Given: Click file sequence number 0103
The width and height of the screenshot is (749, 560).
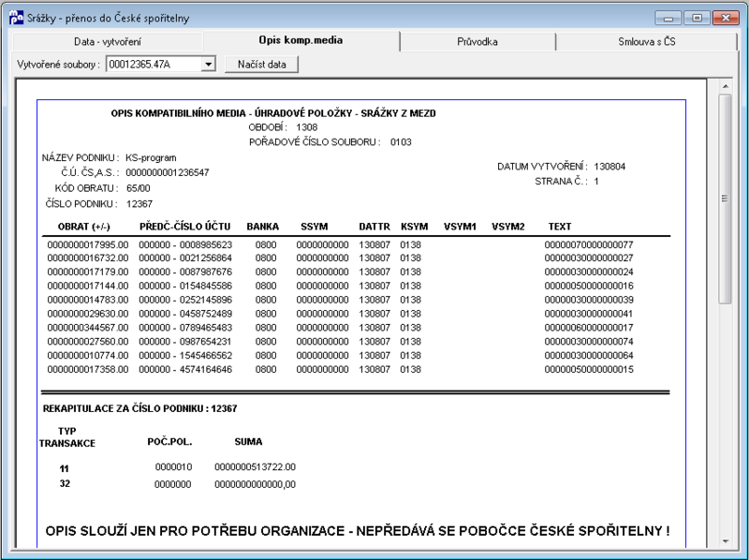Looking at the screenshot, I should pyautogui.click(x=401, y=142).
